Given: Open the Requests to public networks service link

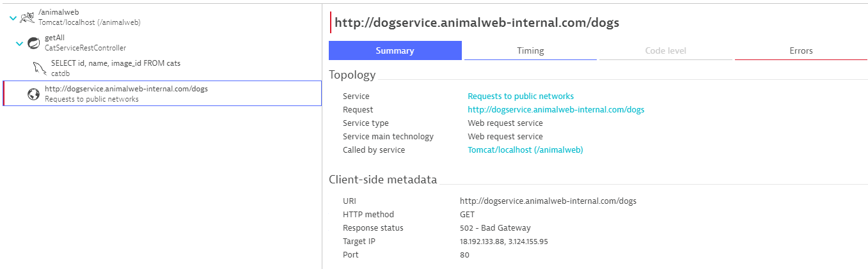Looking at the screenshot, I should point(520,96).
